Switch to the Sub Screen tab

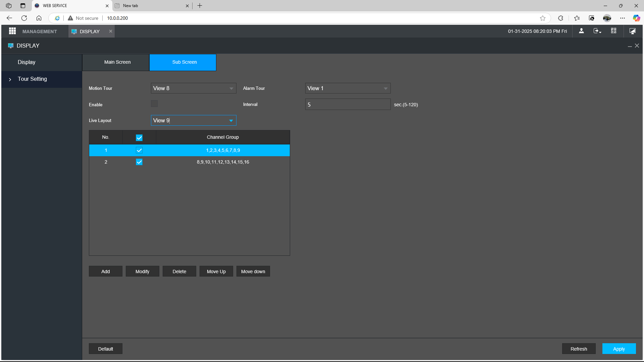(183, 62)
